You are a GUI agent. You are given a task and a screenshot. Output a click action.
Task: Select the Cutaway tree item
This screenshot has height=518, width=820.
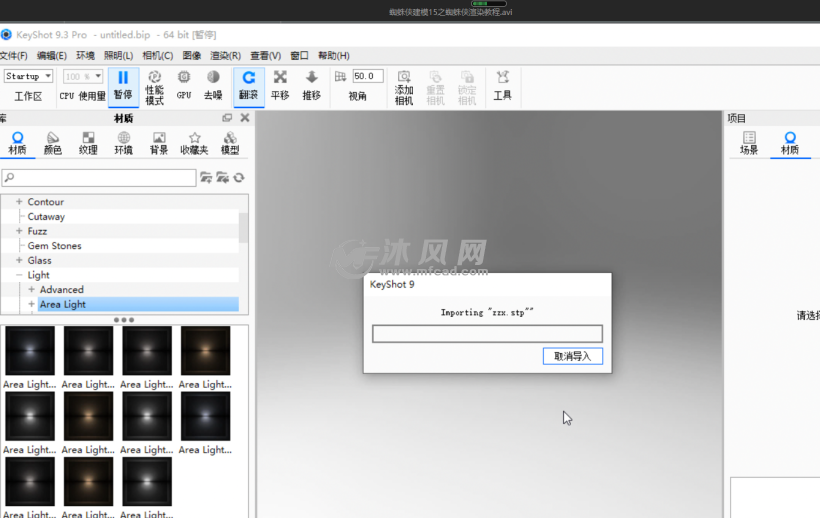tap(46, 216)
